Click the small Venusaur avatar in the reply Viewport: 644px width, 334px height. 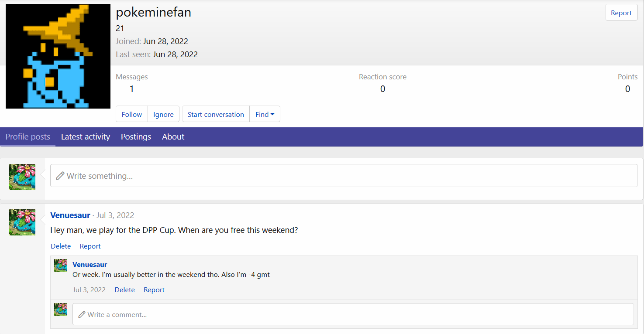(x=61, y=266)
